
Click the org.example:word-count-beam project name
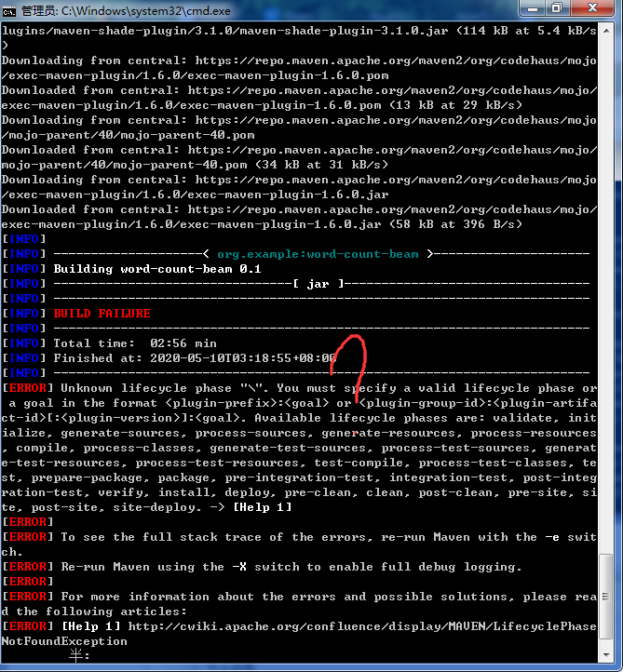(x=318, y=254)
